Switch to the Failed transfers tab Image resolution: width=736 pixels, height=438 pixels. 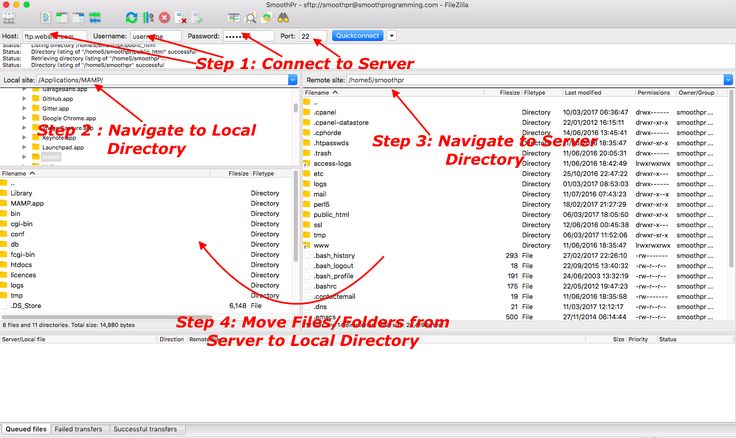(x=78, y=429)
